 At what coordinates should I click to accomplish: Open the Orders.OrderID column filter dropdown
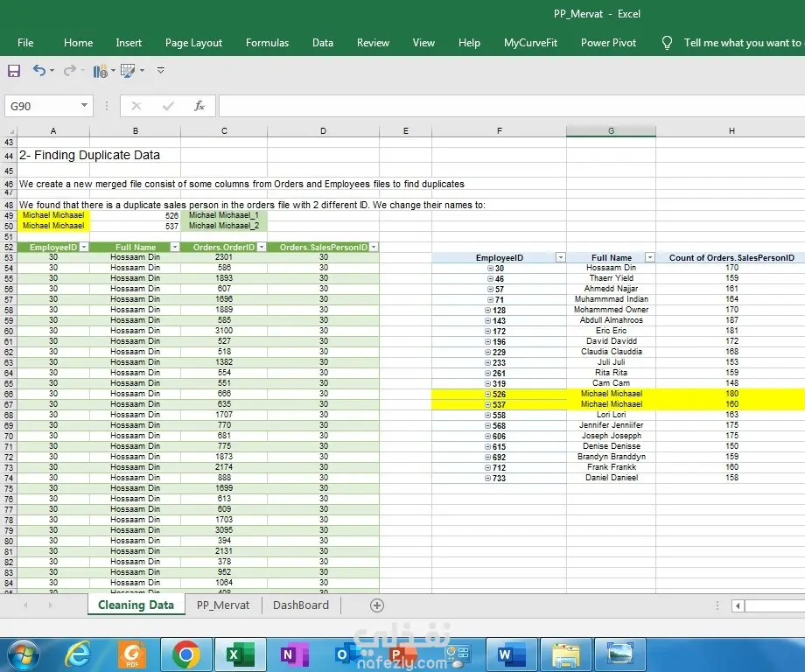coord(259,248)
